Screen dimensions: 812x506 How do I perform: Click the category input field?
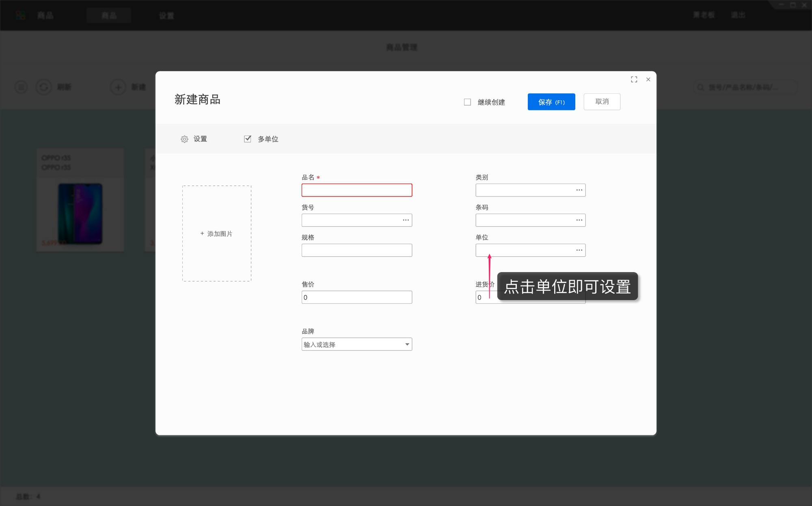524,190
